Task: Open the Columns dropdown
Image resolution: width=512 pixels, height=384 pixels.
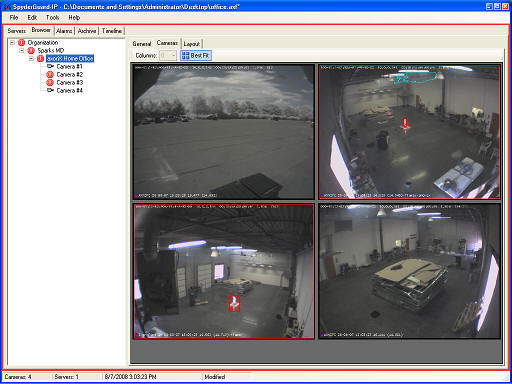Action: [x=168, y=55]
